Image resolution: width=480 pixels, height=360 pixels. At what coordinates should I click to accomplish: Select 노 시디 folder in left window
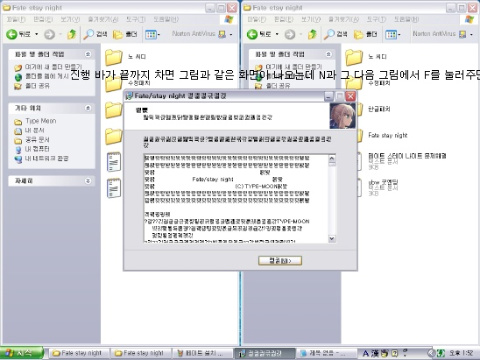pyautogui.click(x=126, y=57)
